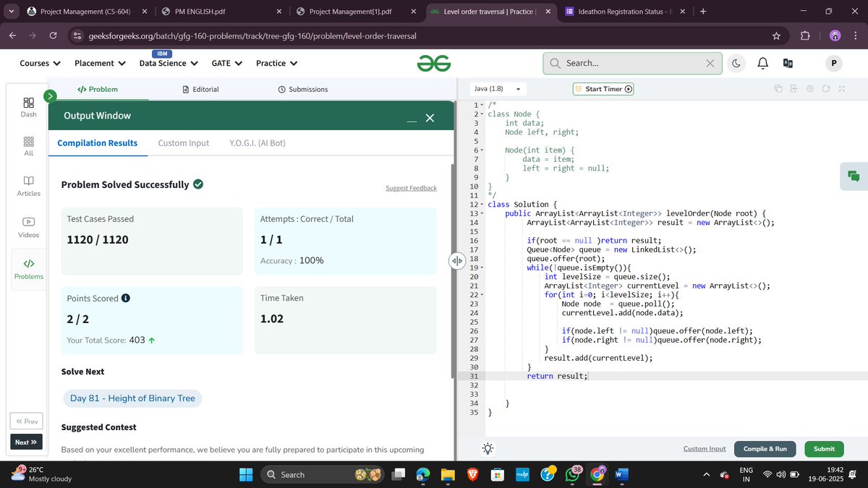Switch to the Problem tab
Screen dimensions: 868x488
98,89
